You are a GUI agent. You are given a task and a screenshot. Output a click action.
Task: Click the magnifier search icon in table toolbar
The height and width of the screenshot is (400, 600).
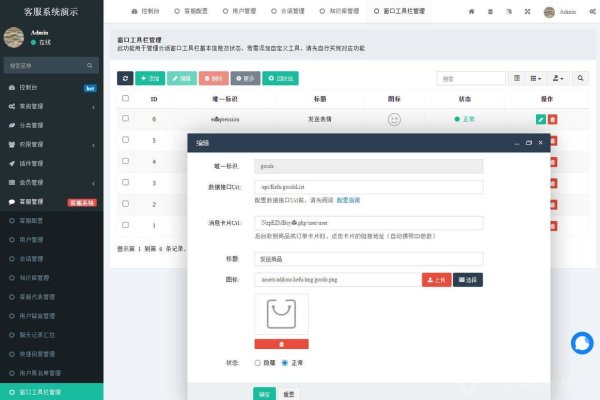pyautogui.click(x=580, y=78)
